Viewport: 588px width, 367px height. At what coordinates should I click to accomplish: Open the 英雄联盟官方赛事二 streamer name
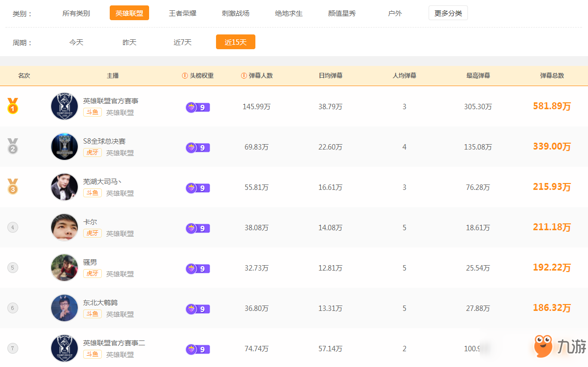(x=114, y=343)
